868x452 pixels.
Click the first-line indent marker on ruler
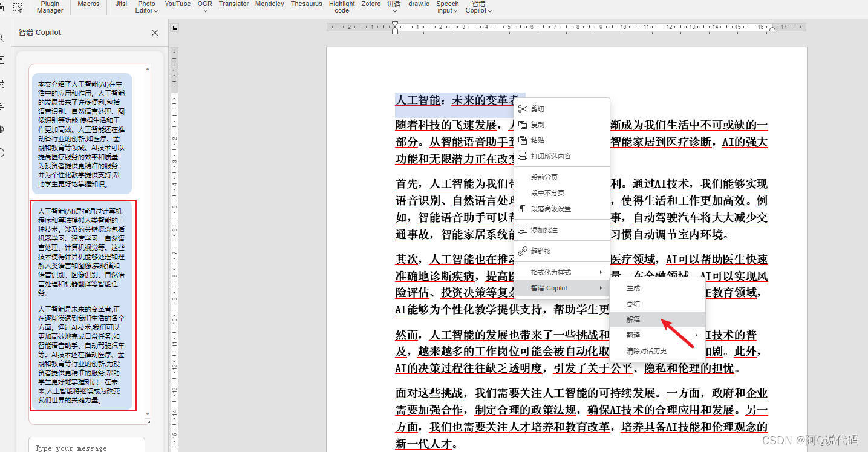(x=395, y=24)
